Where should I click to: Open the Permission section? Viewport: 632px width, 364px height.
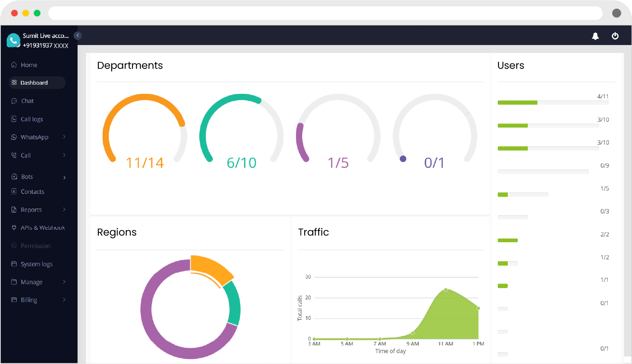pos(35,246)
